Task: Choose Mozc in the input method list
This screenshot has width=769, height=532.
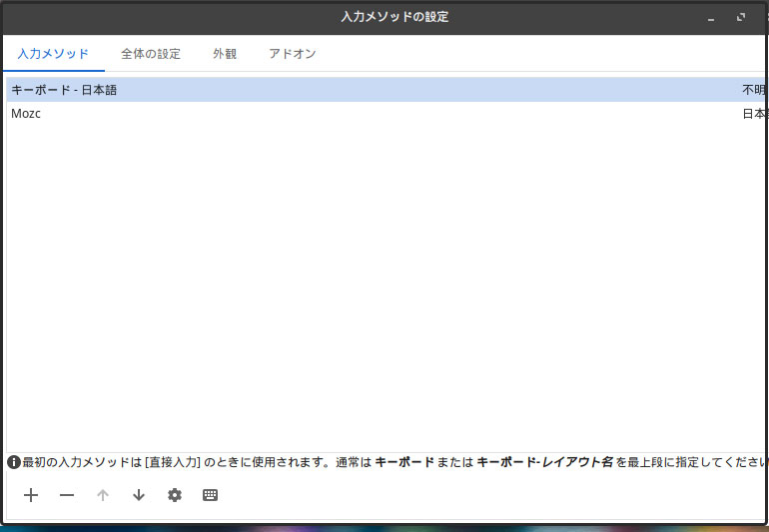Action: click(26, 114)
